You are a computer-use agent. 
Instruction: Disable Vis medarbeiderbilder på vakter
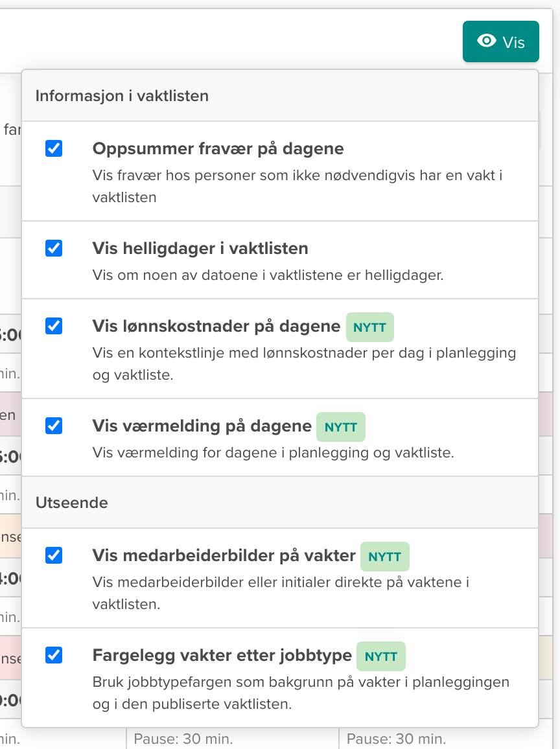pyautogui.click(x=53, y=556)
